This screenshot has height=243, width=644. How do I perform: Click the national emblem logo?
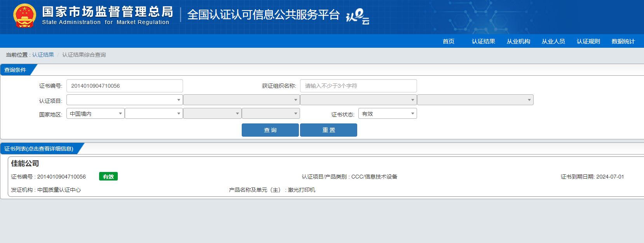[24, 16]
